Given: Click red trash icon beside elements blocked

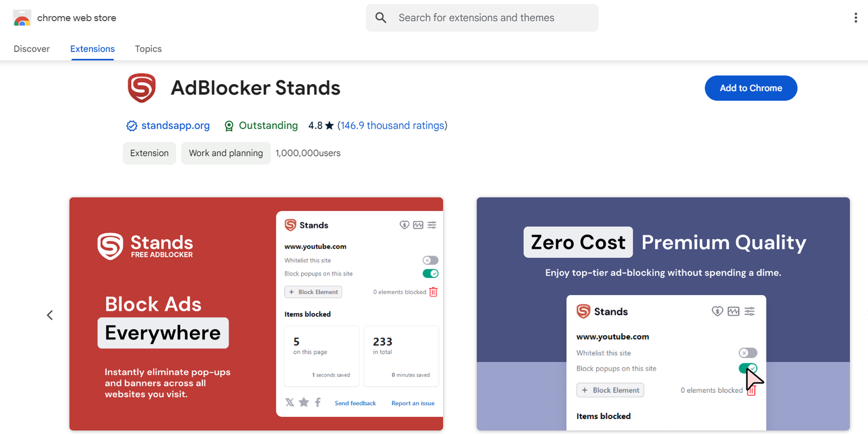Looking at the screenshot, I should pyautogui.click(x=433, y=292).
